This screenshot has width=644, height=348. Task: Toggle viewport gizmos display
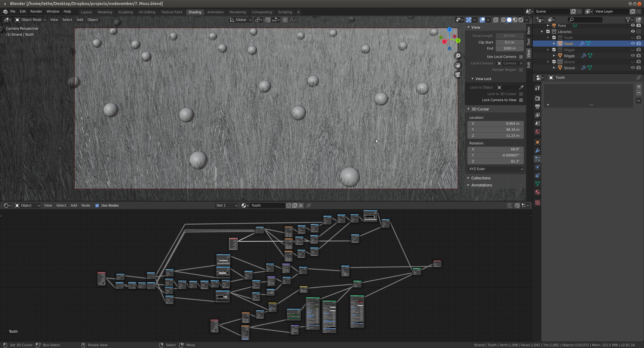coord(468,20)
